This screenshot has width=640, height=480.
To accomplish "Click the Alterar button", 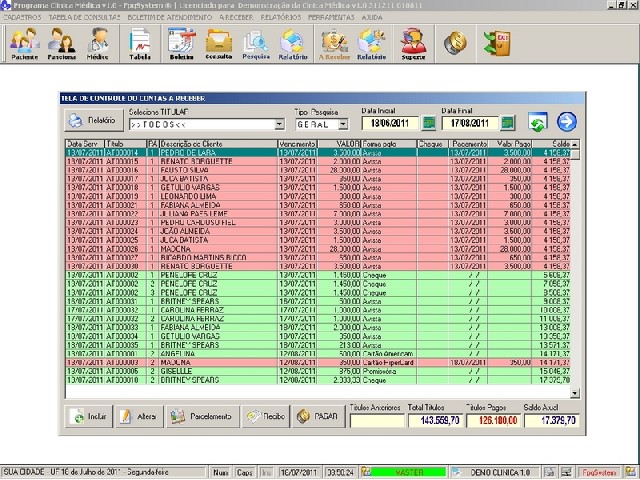I will 139,416.
